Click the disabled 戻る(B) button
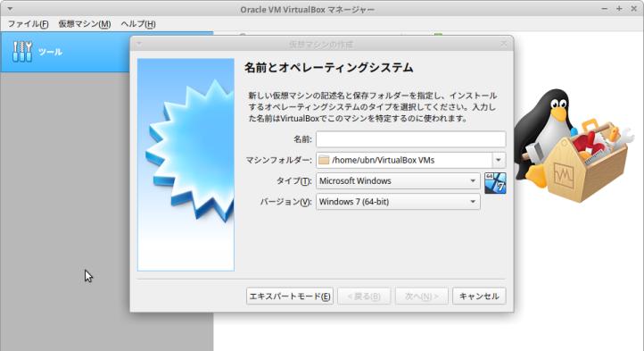 pos(364,296)
